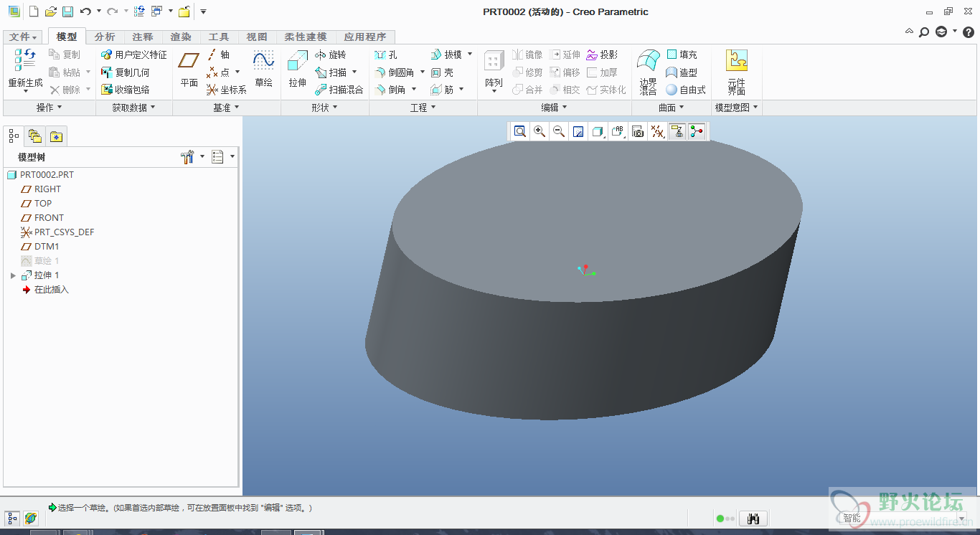Start the Extrude tool (拉伸)
Viewport: 980px width, 535px height.
click(298, 70)
